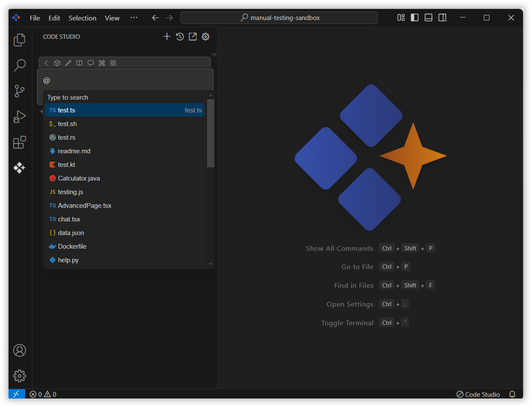Go back with title bar left arrow
The height and width of the screenshot is (407, 532).
pyautogui.click(x=155, y=18)
